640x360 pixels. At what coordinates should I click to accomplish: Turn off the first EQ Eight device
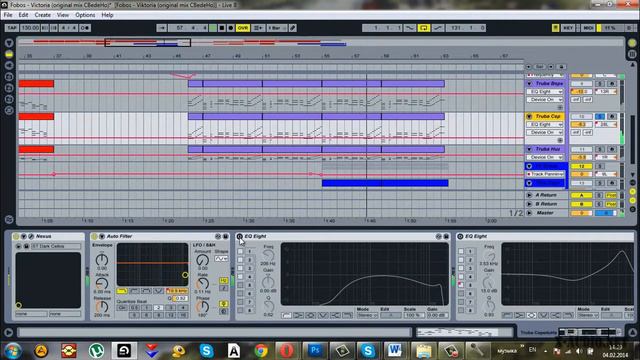(240, 236)
